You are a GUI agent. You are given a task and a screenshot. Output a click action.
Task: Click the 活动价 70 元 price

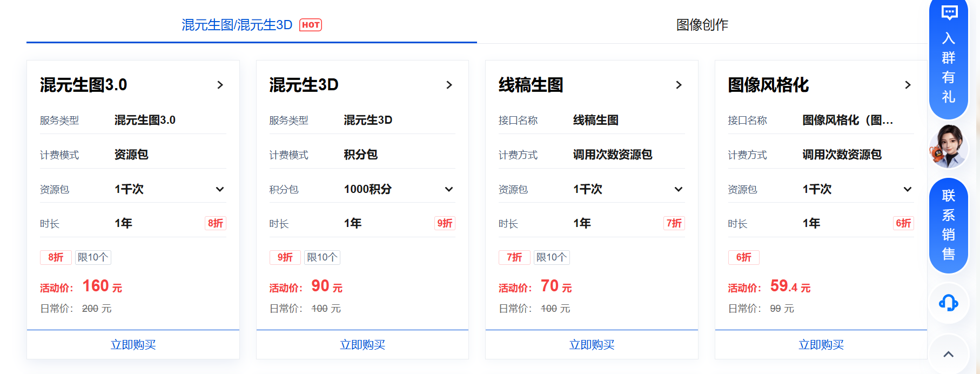coord(535,286)
